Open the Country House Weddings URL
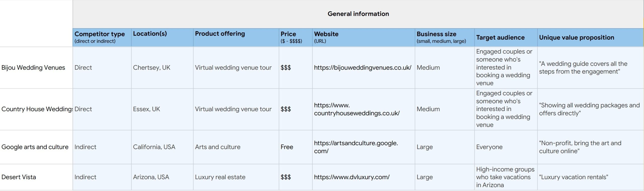This screenshot has width=644, height=191. (357, 109)
